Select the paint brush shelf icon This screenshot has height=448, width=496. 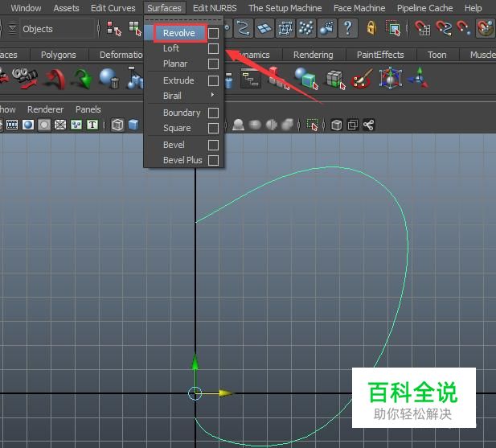(363, 79)
